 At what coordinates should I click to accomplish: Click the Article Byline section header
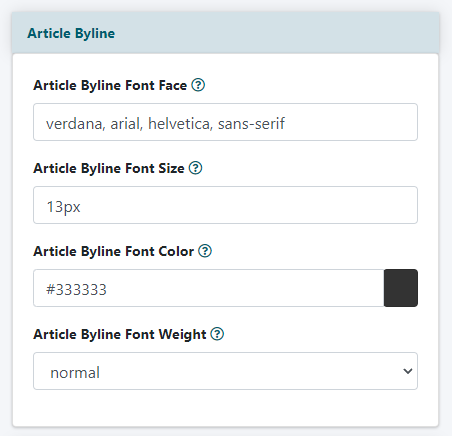pyautogui.click(x=225, y=33)
